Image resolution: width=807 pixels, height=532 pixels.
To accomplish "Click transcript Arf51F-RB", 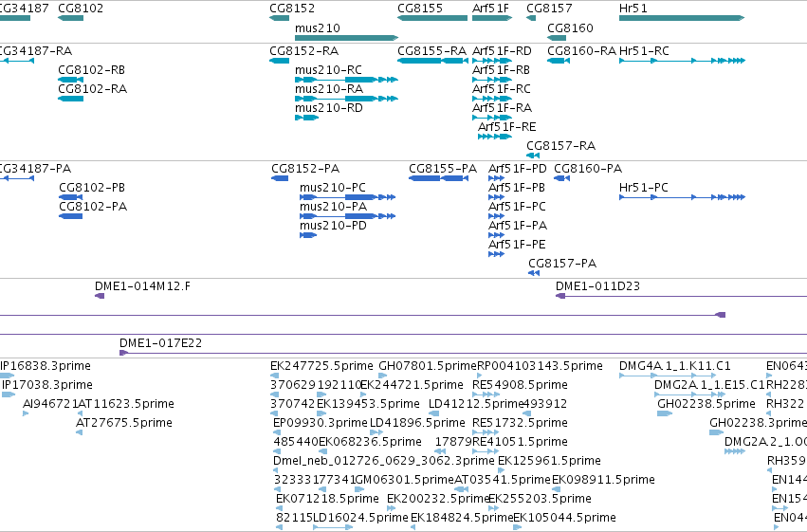I will 502,70.
